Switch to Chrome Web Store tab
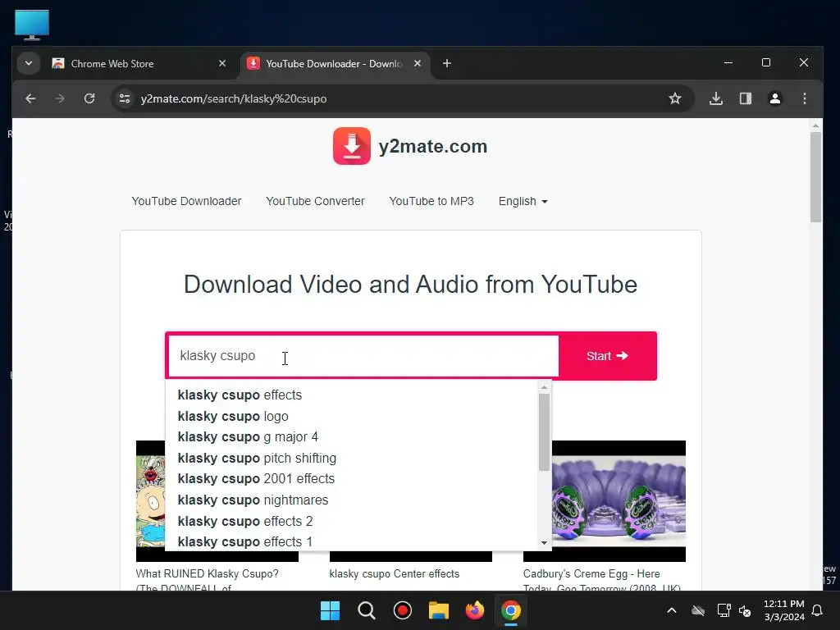The width and height of the screenshot is (840, 630). pyautogui.click(x=138, y=64)
